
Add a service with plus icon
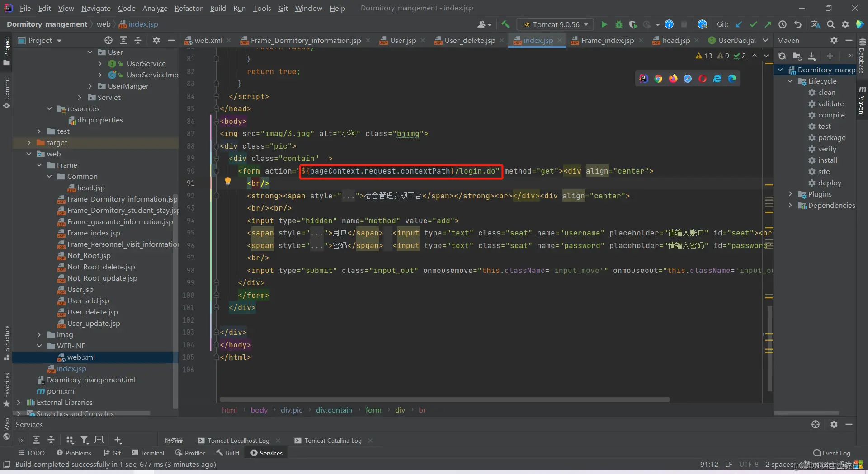pyautogui.click(x=118, y=440)
